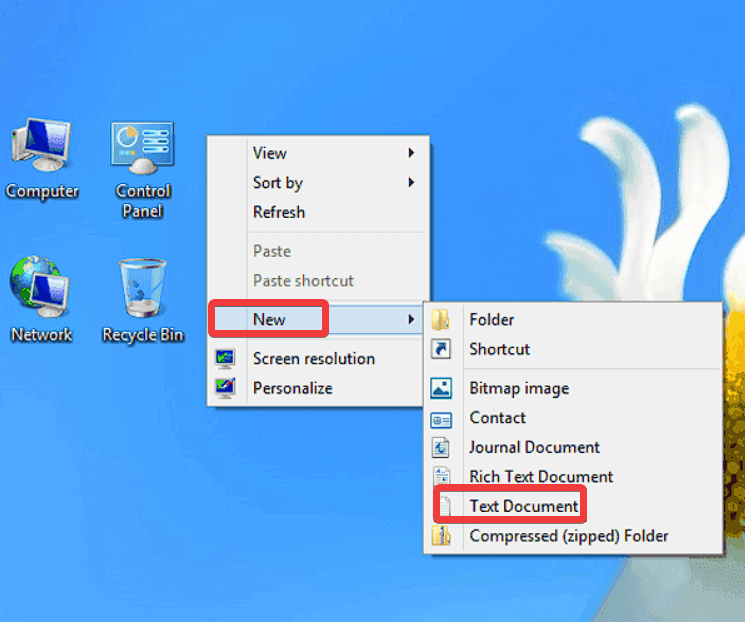The image size is (745, 622).
Task: Click the Journal Document icon
Action: tap(441, 447)
